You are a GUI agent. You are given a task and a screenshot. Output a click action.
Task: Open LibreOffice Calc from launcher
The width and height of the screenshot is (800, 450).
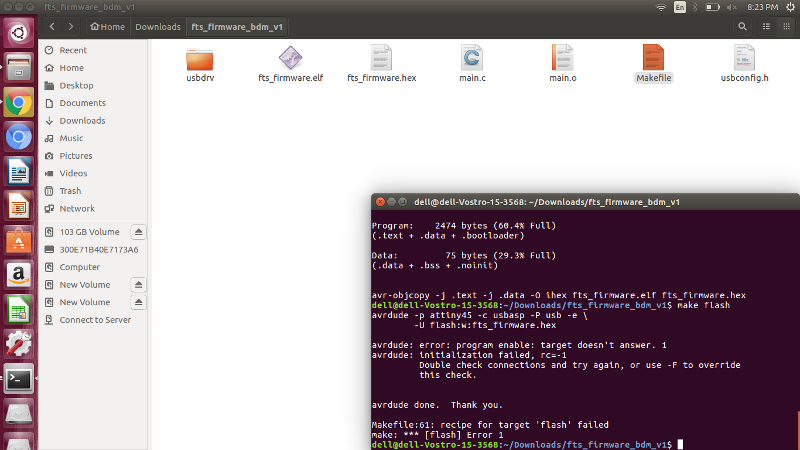19,311
